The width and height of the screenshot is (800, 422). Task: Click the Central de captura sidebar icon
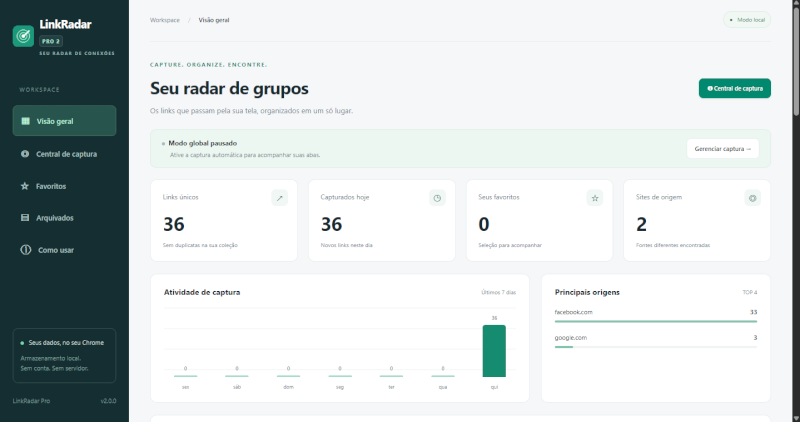click(x=25, y=154)
